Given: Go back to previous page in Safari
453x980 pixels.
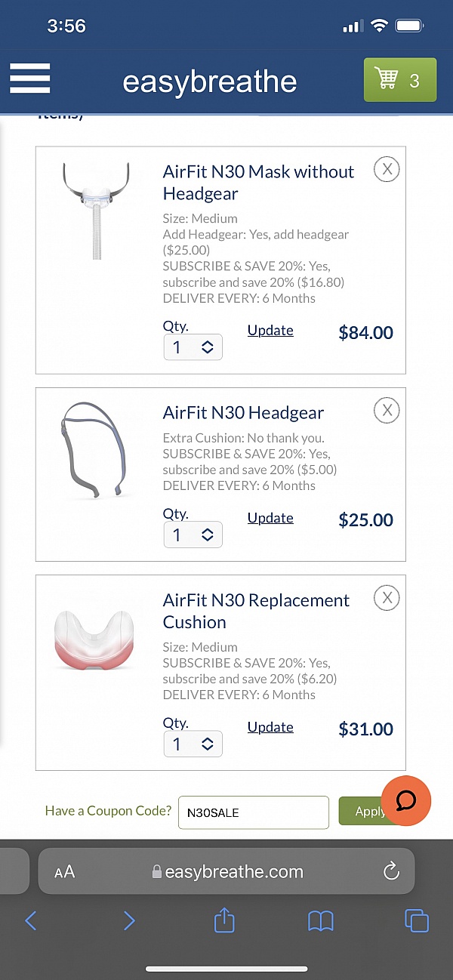Looking at the screenshot, I should point(31,920).
